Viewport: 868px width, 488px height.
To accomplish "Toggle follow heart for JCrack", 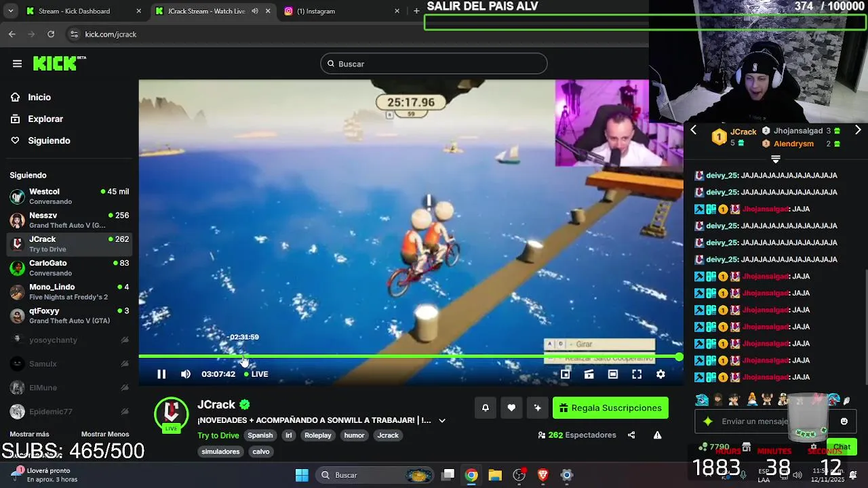I will click(x=511, y=407).
